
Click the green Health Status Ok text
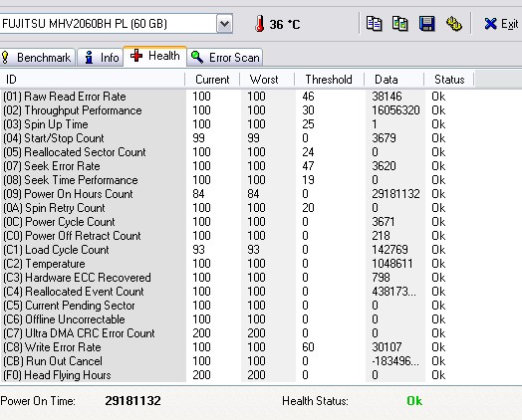pos(414,401)
